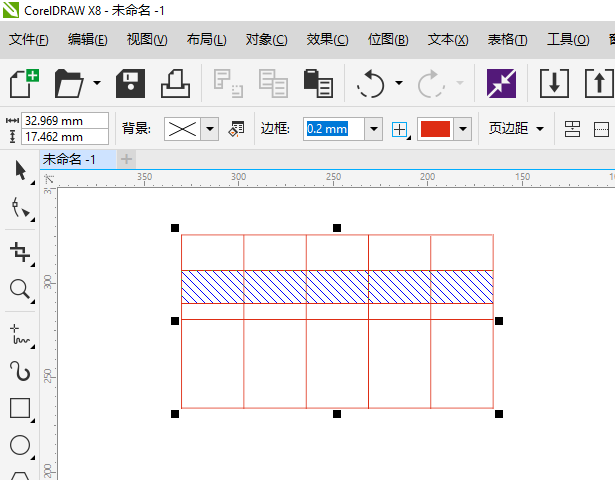Image resolution: width=615 pixels, height=480 pixels.
Task: Open the 表格 menu
Action: point(507,40)
